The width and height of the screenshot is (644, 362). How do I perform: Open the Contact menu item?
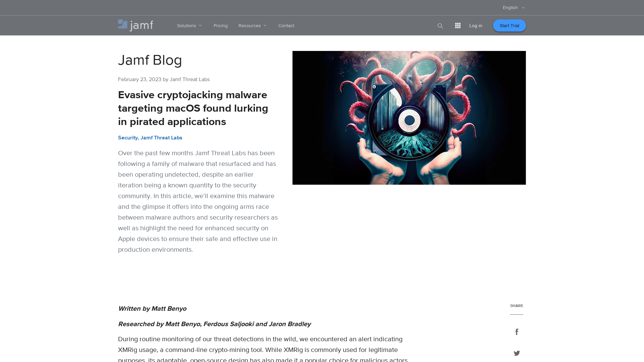click(x=286, y=25)
